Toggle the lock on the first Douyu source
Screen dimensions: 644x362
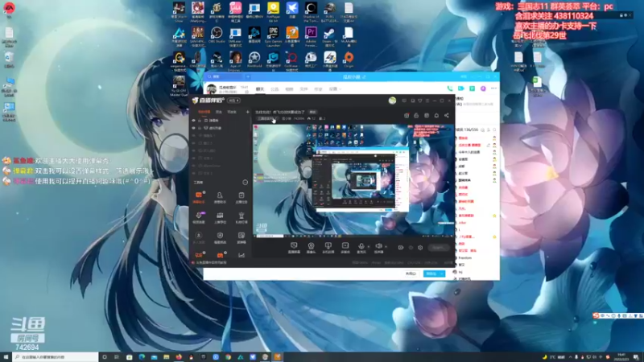(200, 121)
